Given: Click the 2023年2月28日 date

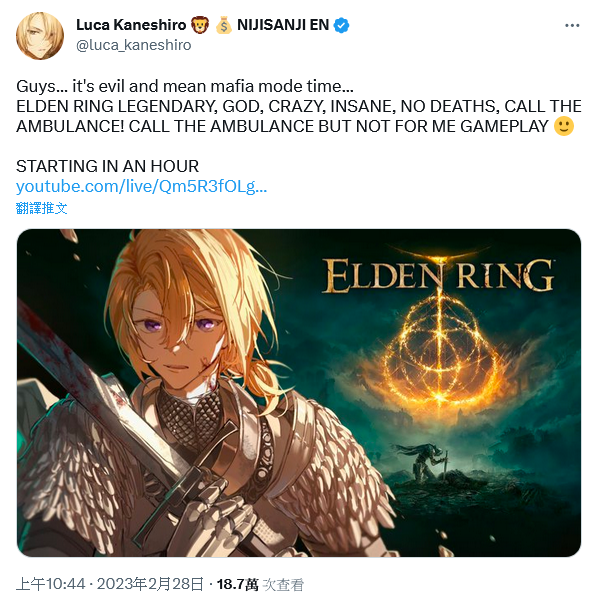Looking at the screenshot, I should click(150, 584).
